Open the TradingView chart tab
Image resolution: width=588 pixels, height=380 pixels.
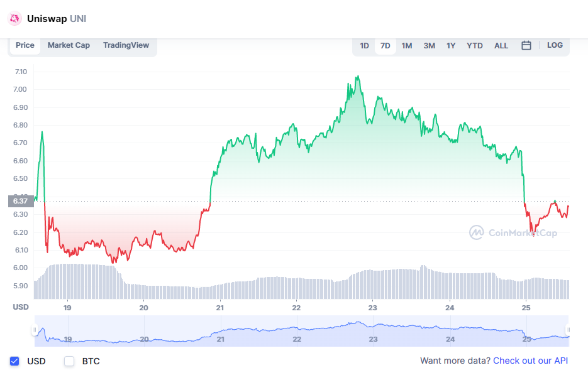click(x=126, y=45)
